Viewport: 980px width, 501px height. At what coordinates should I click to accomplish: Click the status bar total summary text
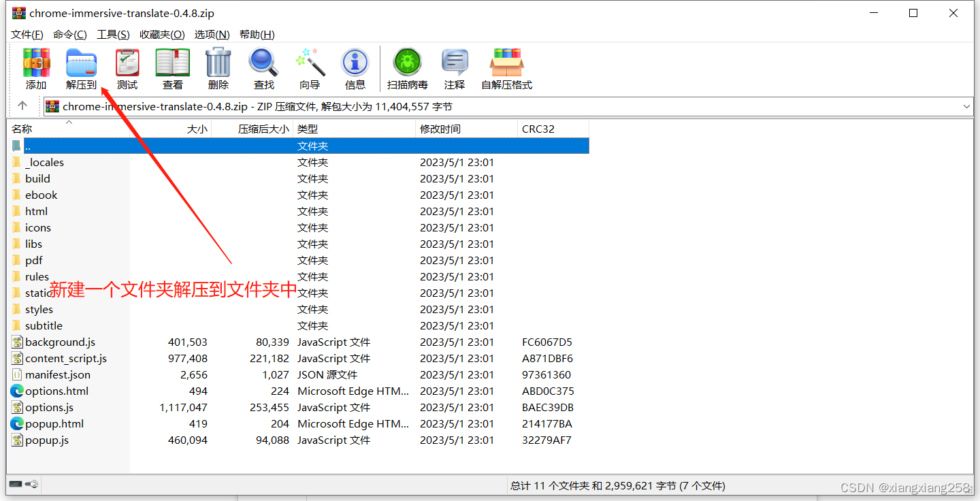[x=618, y=486]
